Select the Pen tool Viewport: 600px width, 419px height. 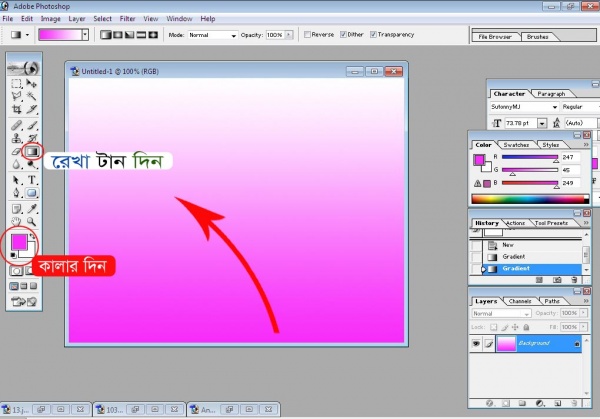click(16, 193)
